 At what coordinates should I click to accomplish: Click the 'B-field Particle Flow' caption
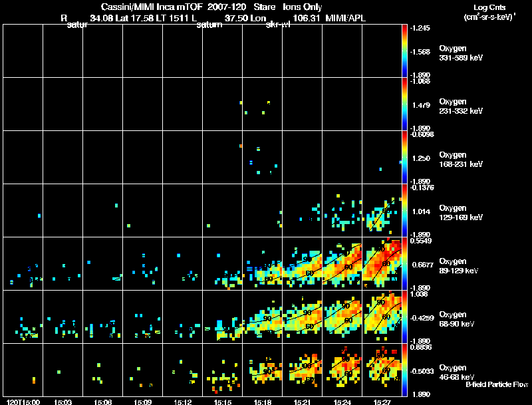pyautogui.click(x=497, y=384)
